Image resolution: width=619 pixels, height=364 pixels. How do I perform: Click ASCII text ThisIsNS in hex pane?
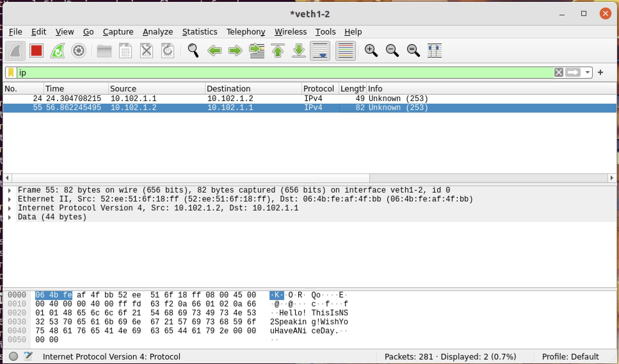click(x=330, y=313)
